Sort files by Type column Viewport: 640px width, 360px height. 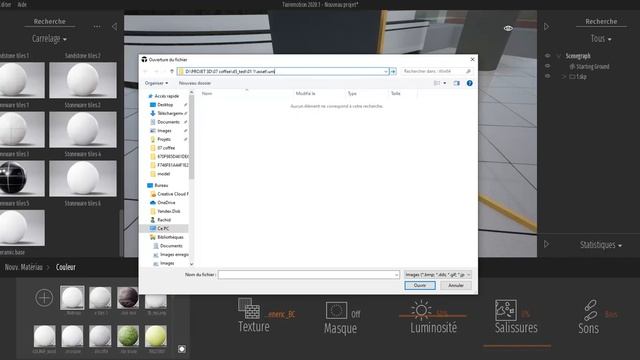[x=352, y=93]
